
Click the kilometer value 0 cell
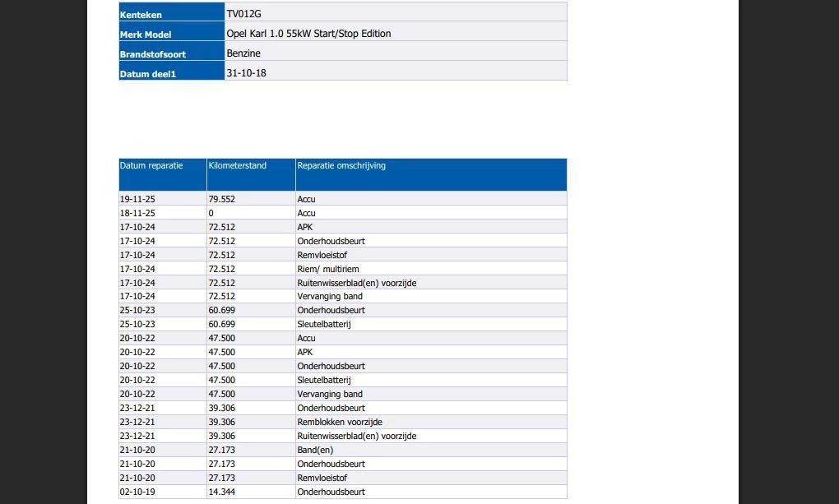point(211,213)
